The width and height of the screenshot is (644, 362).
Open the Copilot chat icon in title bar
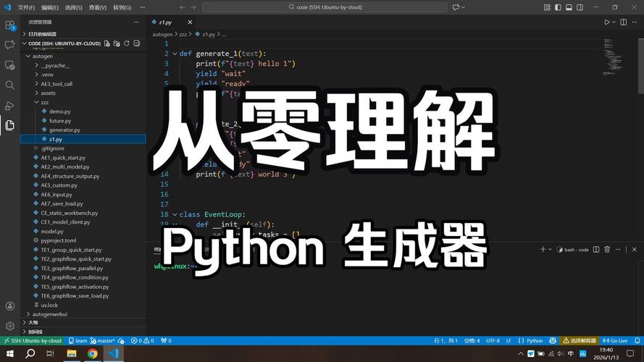(456, 7)
